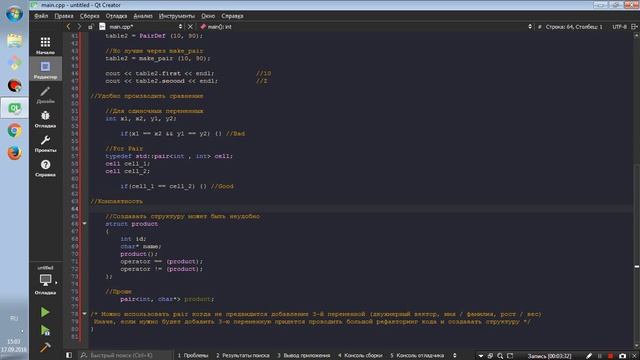This screenshot has height=360, width=640.
Task: Collapse the struct product code fold marker
Action: tap(84, 224)
